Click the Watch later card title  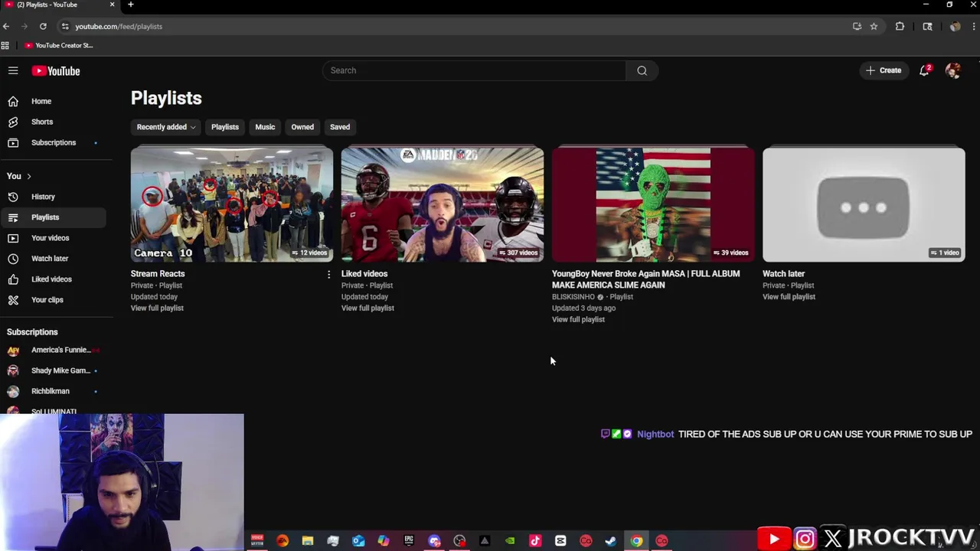pos(783,274)
